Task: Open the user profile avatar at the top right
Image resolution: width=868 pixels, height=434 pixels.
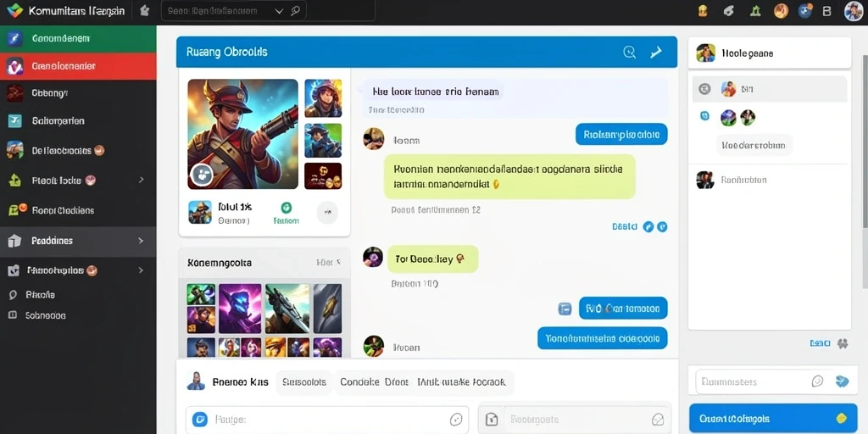Action: (x=854, y=11)
